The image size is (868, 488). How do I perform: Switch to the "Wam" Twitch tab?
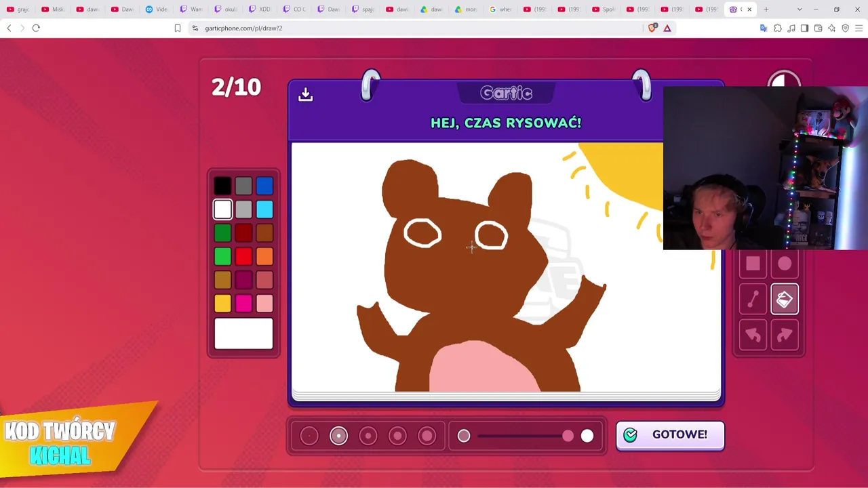tap(191, 9)
